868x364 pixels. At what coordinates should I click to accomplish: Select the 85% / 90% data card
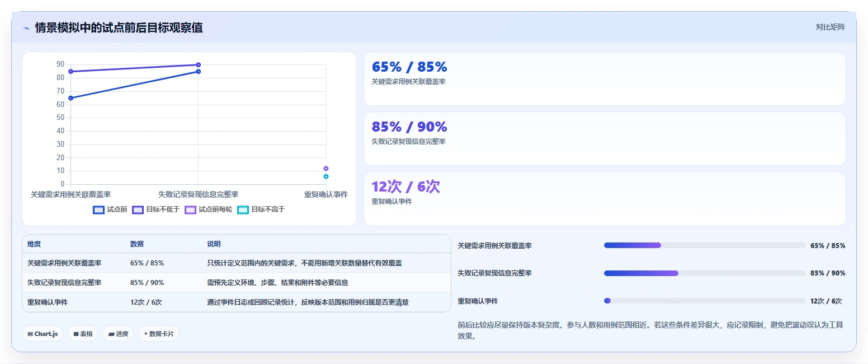605,139
